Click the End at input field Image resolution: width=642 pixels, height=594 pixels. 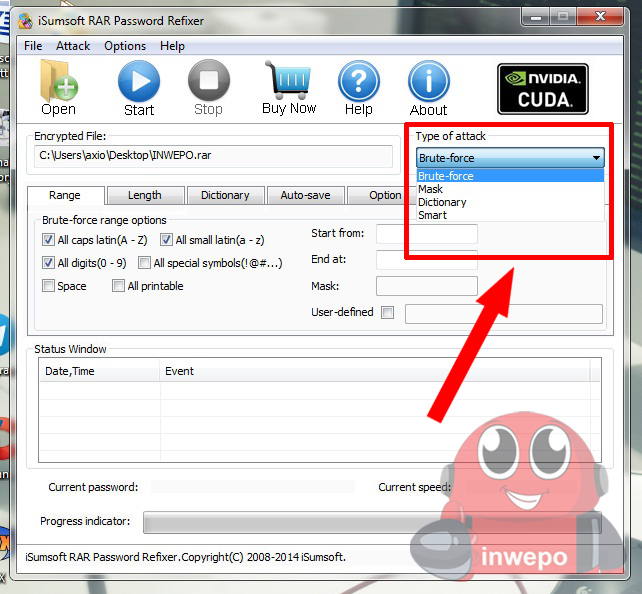pos(427,260)
